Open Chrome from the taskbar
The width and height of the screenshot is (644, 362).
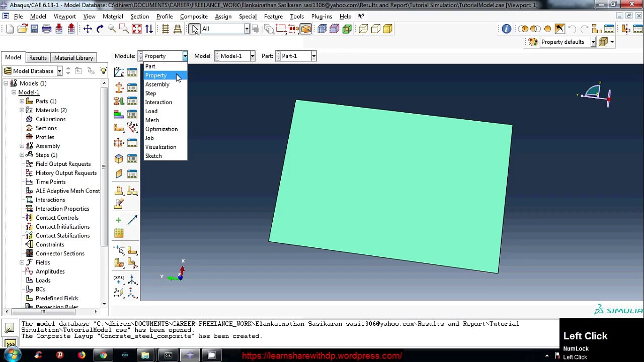(x=103, y=355)
